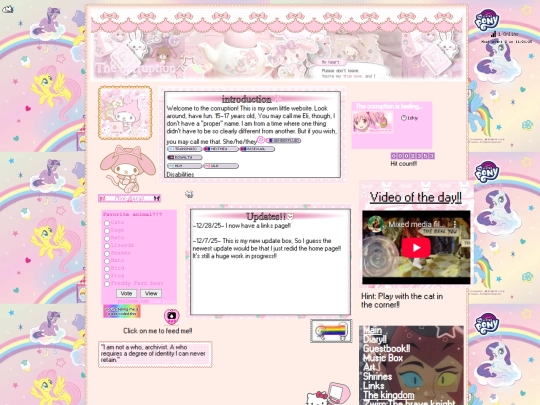Select the Cats poll option
540x405 pixels.
(107, 223)
